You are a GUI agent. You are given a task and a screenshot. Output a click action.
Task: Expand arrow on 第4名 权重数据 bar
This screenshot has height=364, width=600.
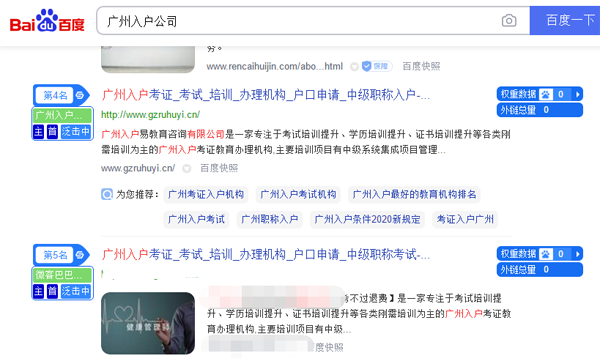577,94
